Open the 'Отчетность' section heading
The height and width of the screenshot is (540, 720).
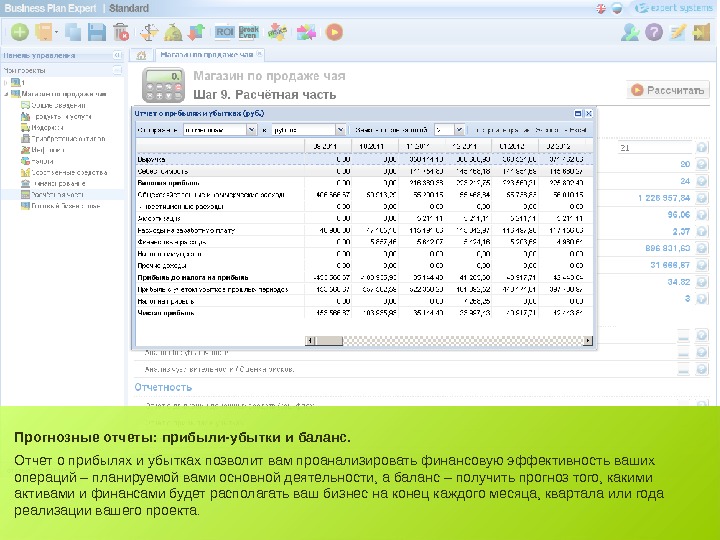tap(163, 387)
